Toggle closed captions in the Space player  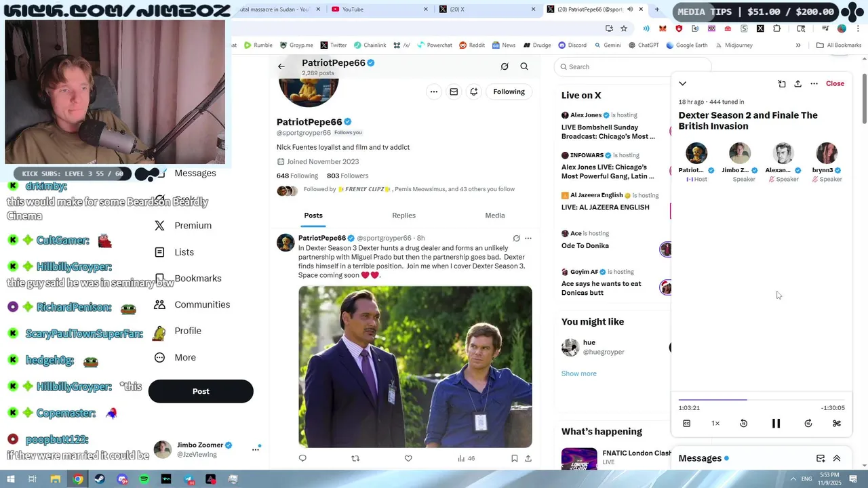[x=687, y=424]
